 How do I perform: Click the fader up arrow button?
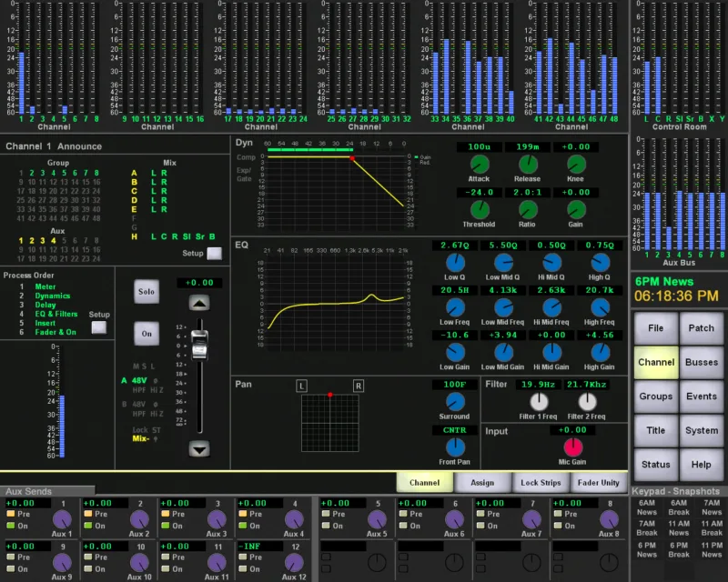click(x=199, y=304)
